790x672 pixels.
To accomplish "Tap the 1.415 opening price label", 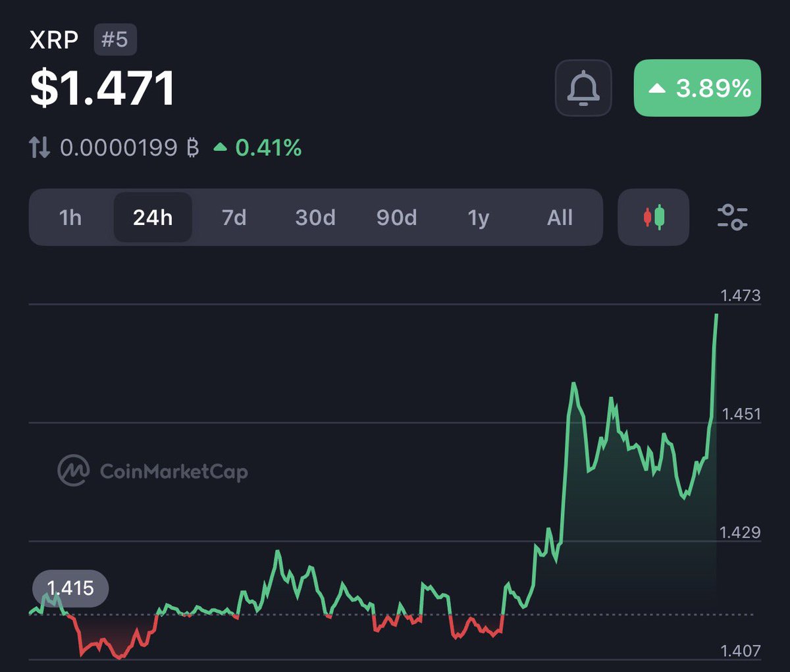I will tap(70, 588).
